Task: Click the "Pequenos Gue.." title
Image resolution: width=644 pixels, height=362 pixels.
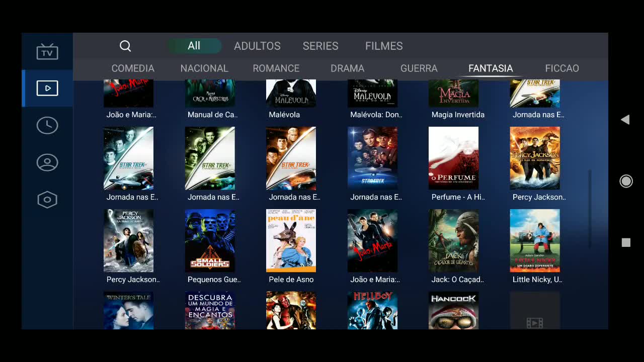Action: [x=214, y=280]
